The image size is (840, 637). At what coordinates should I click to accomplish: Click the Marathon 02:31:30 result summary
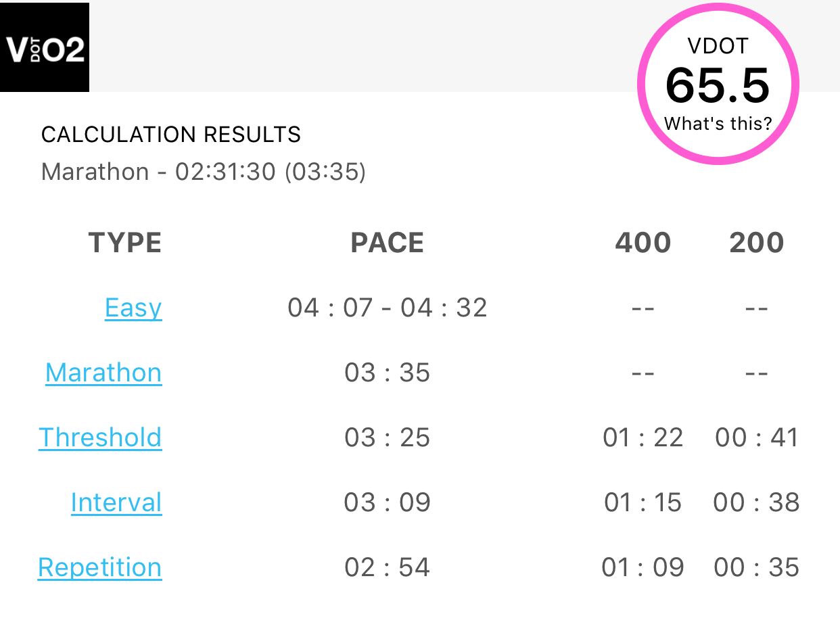[204, 172]
